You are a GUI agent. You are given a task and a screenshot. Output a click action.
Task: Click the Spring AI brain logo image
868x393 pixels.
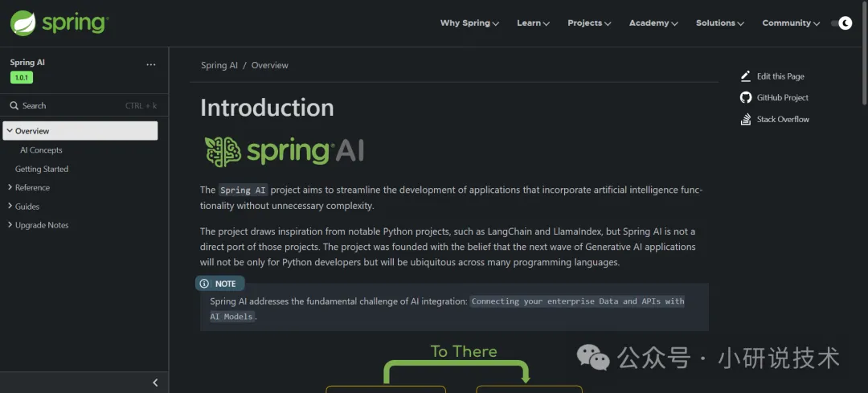tap(284, 152)
